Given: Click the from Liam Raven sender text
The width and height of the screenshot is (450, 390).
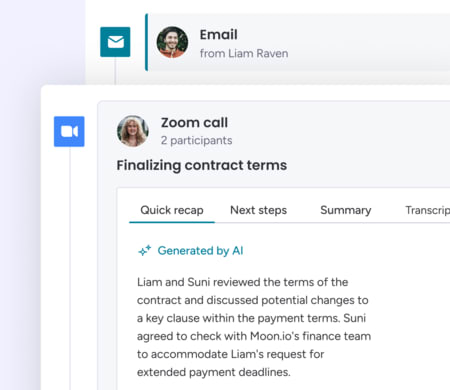Looking at the screenshot, I should coord(244,53).
